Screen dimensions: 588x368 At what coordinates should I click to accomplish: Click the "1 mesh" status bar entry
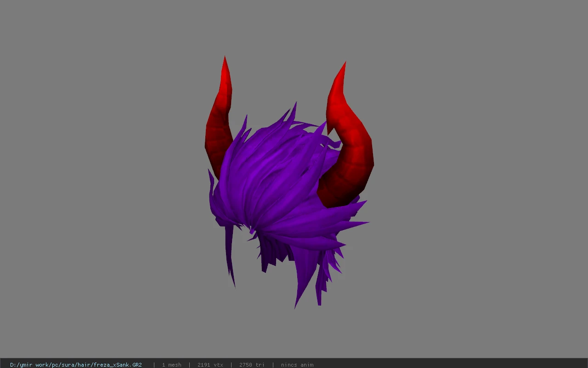point(171,365)
